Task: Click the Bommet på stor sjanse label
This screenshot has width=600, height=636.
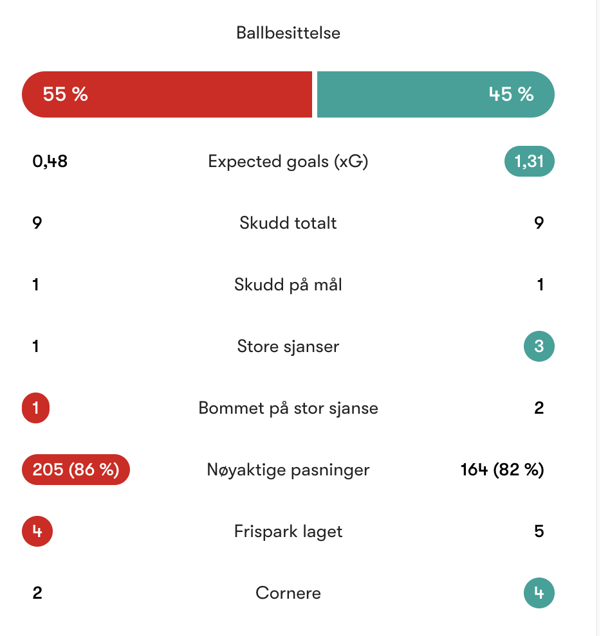Action: click(x=288, y=408)
